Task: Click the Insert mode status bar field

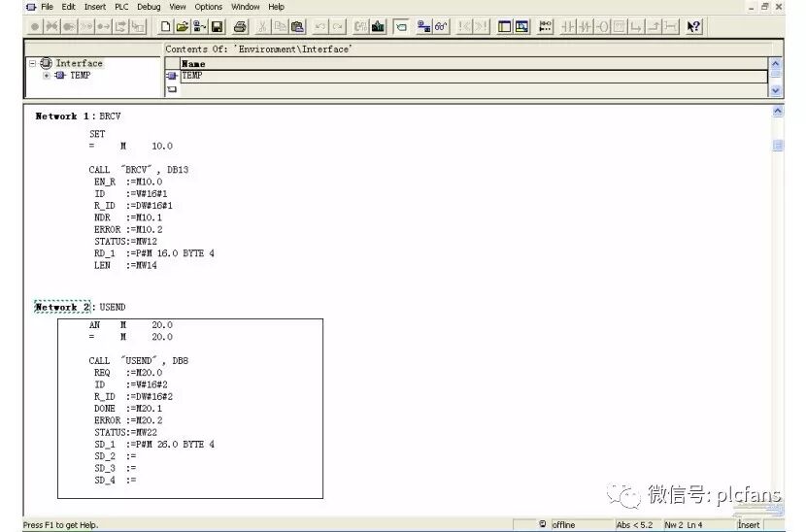Action: click(x=749, y=525)
